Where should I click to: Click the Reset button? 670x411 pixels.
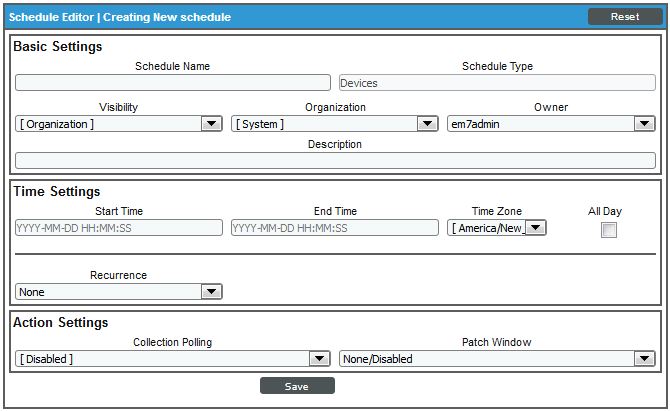625,17
